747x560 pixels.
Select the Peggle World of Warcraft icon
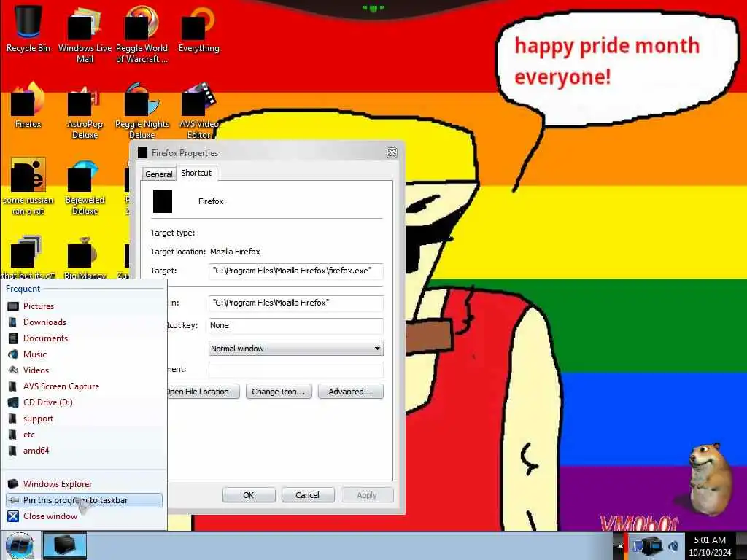tap(142, 34)
